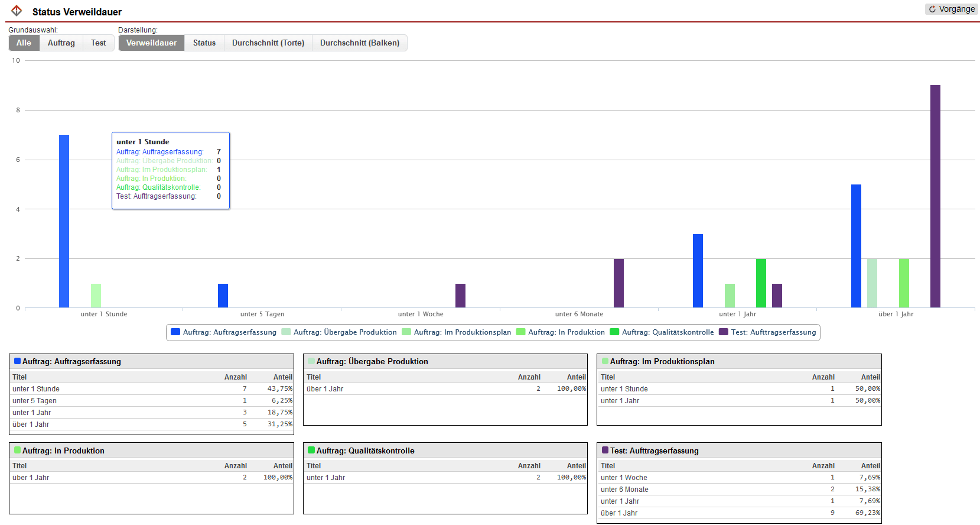Switch base selection to Auftrag
The width and height of the screenshot is (980, 525).
(61, 43)
